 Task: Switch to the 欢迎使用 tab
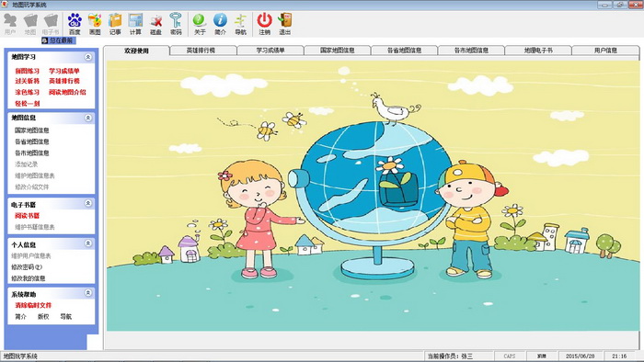pyautogui.click(x=136, y=51)
